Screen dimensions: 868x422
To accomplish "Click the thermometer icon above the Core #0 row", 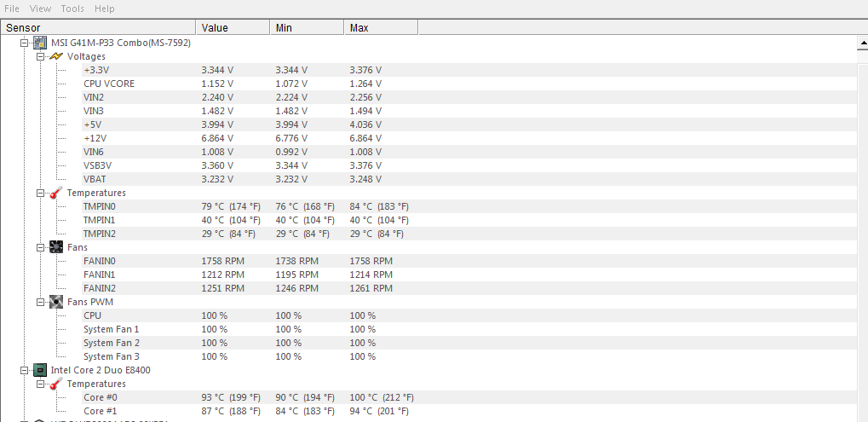I will coord(56,384).
